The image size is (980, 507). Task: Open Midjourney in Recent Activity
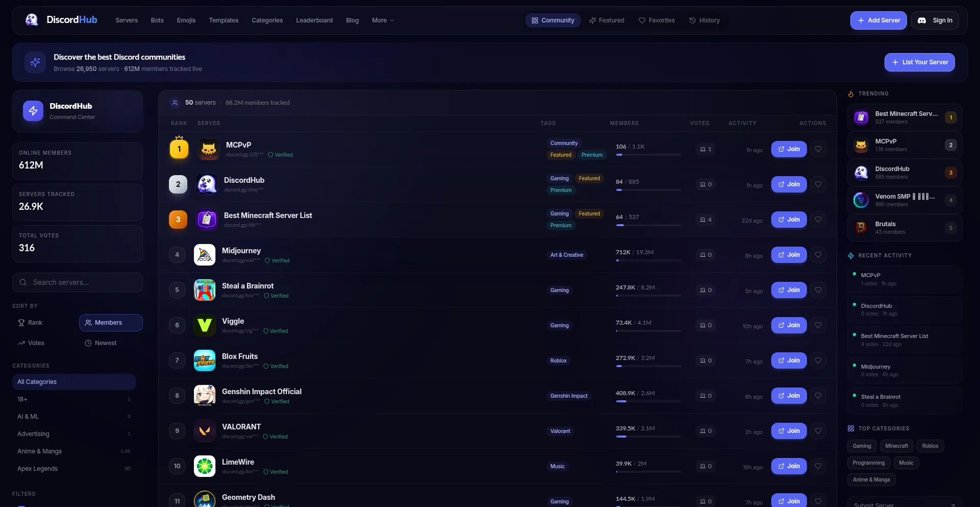(x=904, y=370)
